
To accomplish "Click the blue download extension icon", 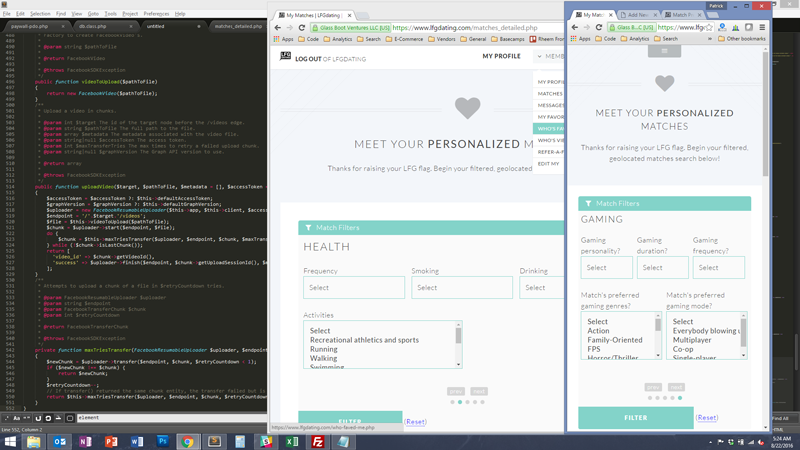I will 722,27.
